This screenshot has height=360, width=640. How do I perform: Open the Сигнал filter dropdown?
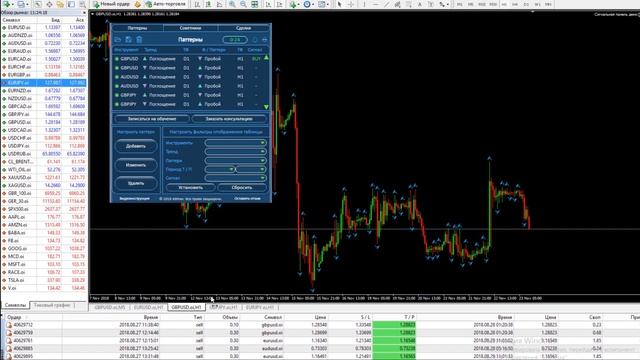(236, 178)
